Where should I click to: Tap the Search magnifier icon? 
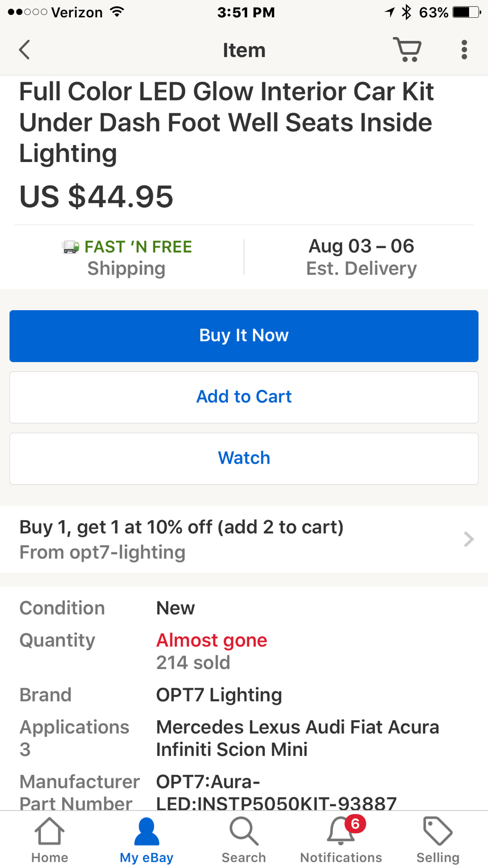[x=243, y=832]
